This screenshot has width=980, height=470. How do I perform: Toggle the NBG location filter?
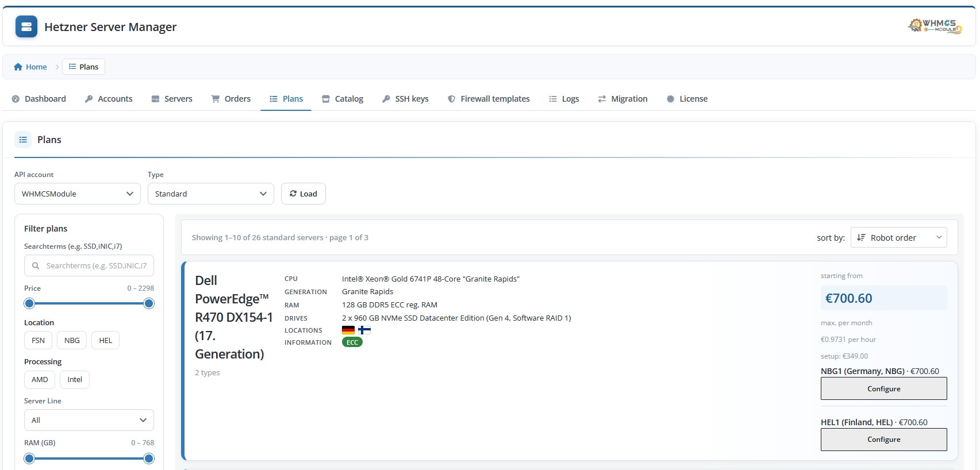click(x=72, y=340)
